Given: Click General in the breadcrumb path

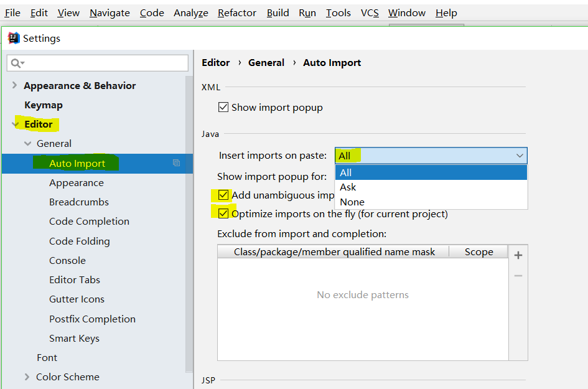Looking at the screenshot, I should point(266,63).
